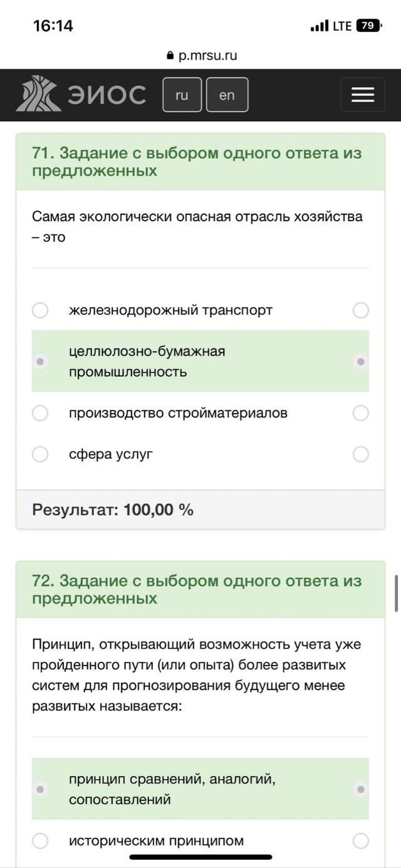Tap the lock icon beside p.mrsu.ru
401x868 pixels.
pyautogui.click(x=169, y=55)
